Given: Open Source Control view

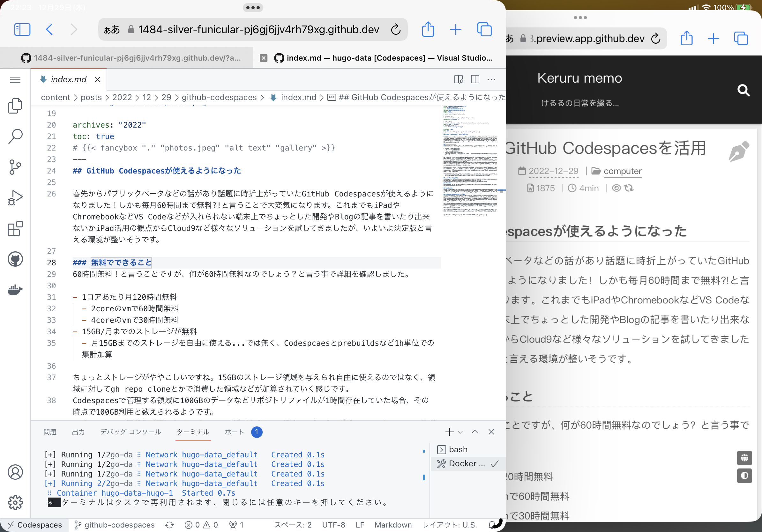Looking at the screenshot, I should pyautogui.click(x=15, y=167).
